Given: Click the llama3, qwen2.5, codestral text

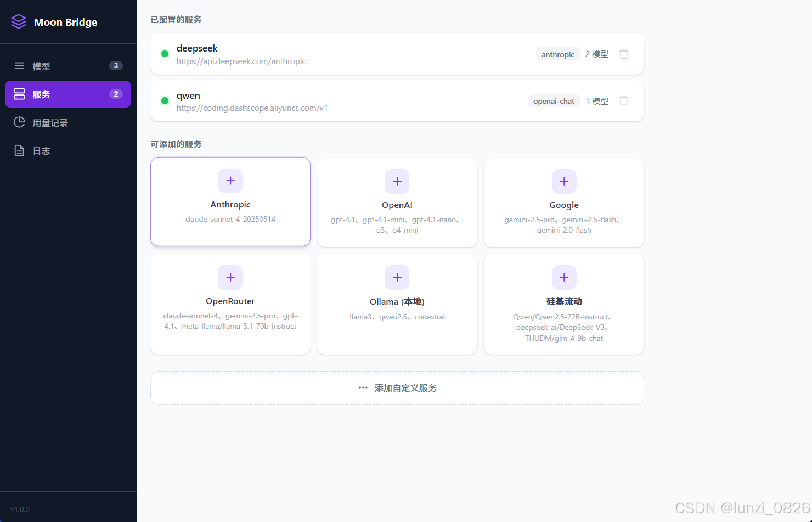Looking at the screenshot, I should point(397,317).
